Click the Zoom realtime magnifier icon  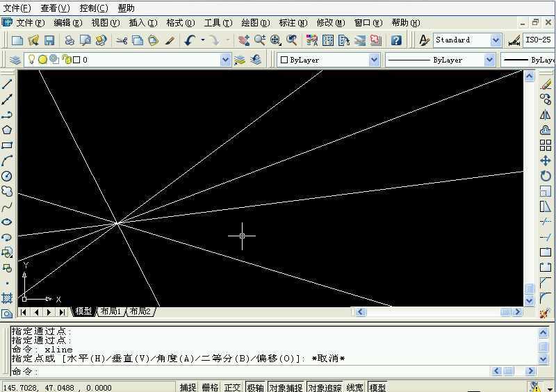[260, 40]
